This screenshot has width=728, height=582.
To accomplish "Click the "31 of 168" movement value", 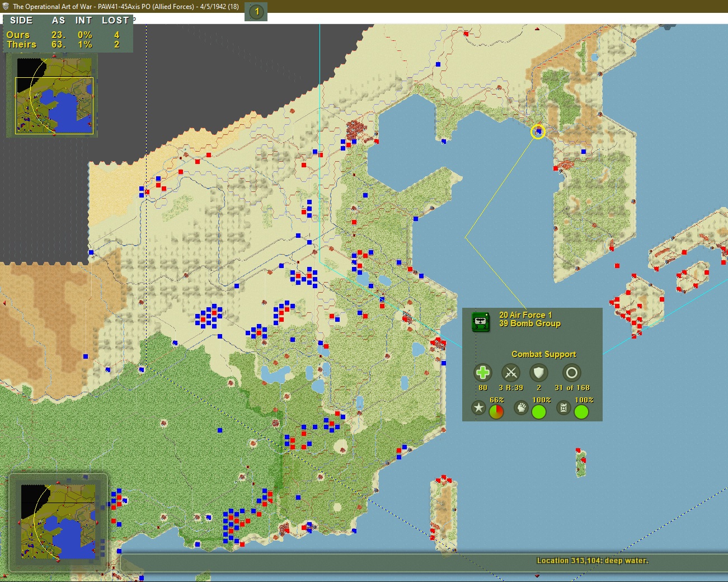I will 572,388.
